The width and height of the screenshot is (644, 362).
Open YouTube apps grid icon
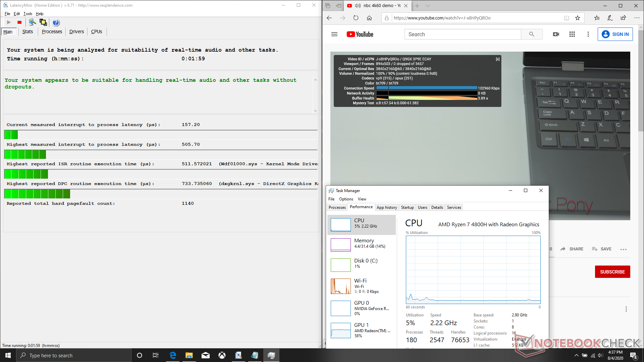tap(572, 34)
